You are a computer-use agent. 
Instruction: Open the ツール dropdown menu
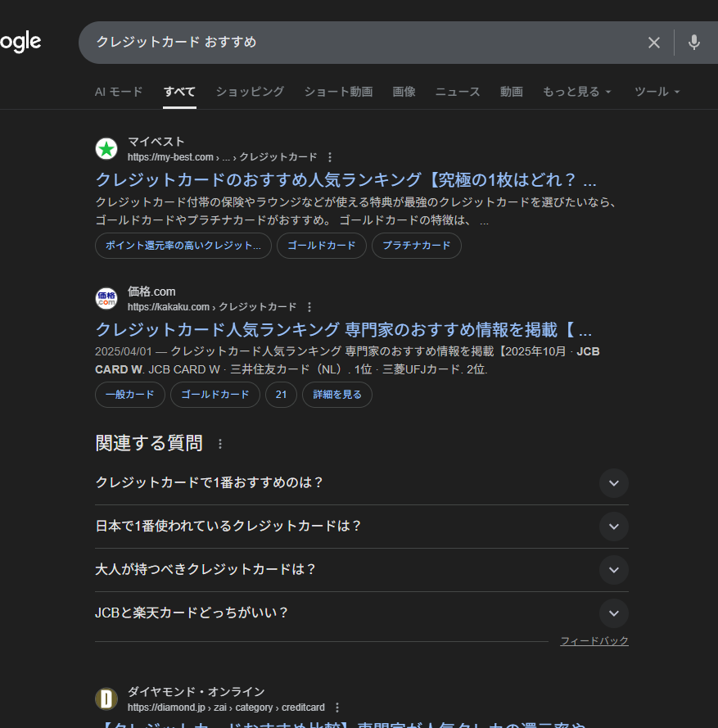tap(657, 92)
